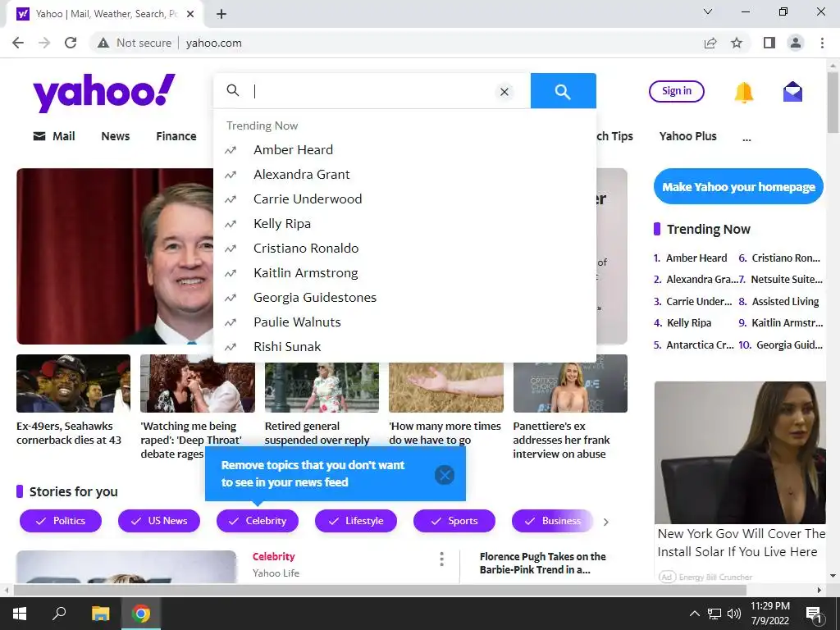Open the Finance navigation link

176,136
